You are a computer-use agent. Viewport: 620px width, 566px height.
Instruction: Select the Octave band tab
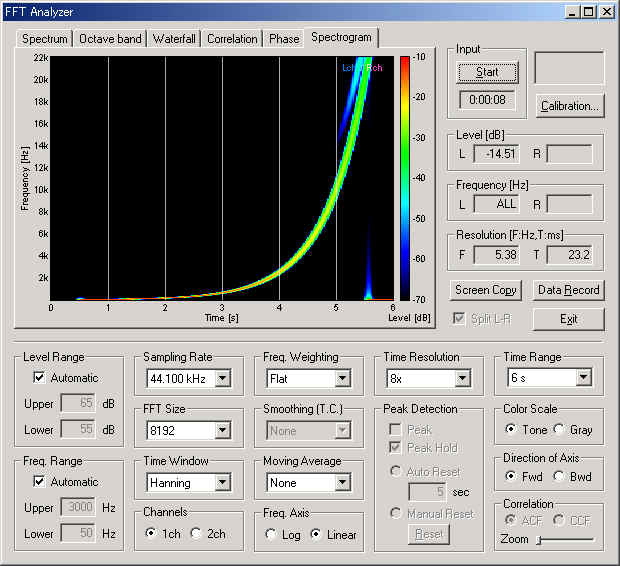110,39
